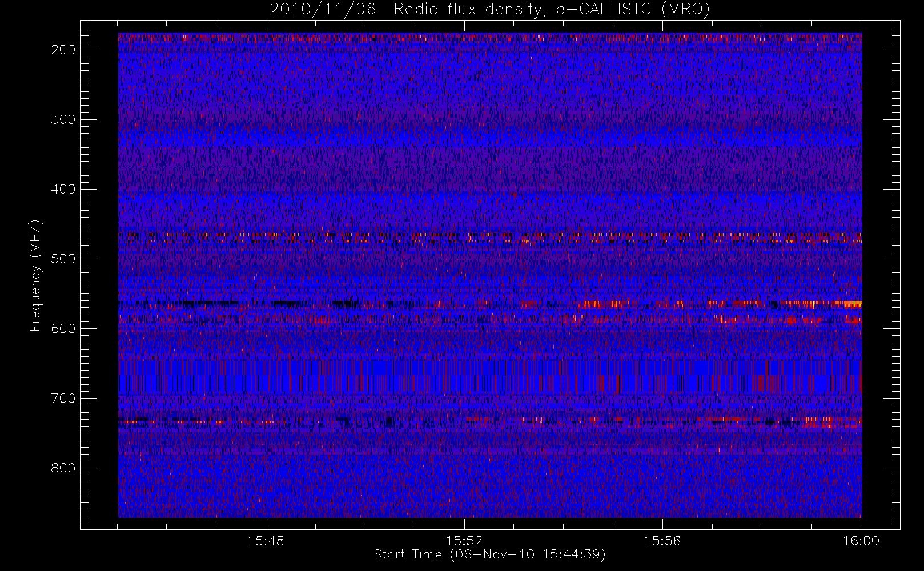This screenshot has height=571, width=924.
Task: Click the date '2010/11/06' in the title
Action: point(323,10)
